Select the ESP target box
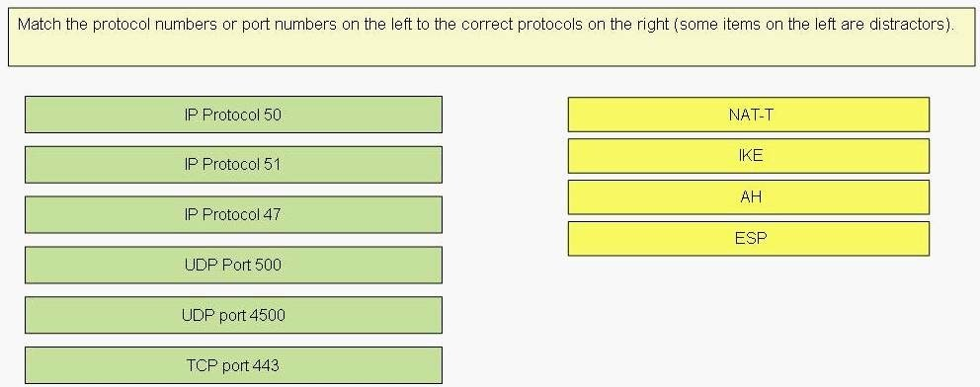Viewport: 980px width, 387px height. [748, 239]
